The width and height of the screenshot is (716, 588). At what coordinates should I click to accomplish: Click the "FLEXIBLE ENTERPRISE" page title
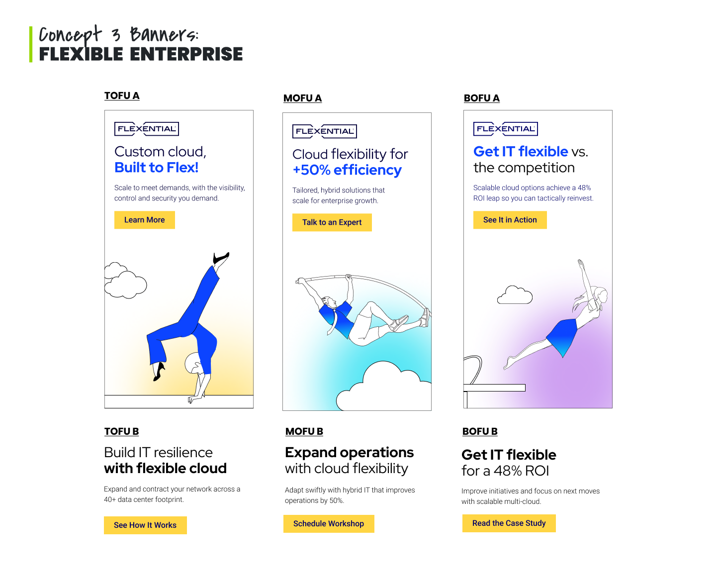[x=141, y=54]
